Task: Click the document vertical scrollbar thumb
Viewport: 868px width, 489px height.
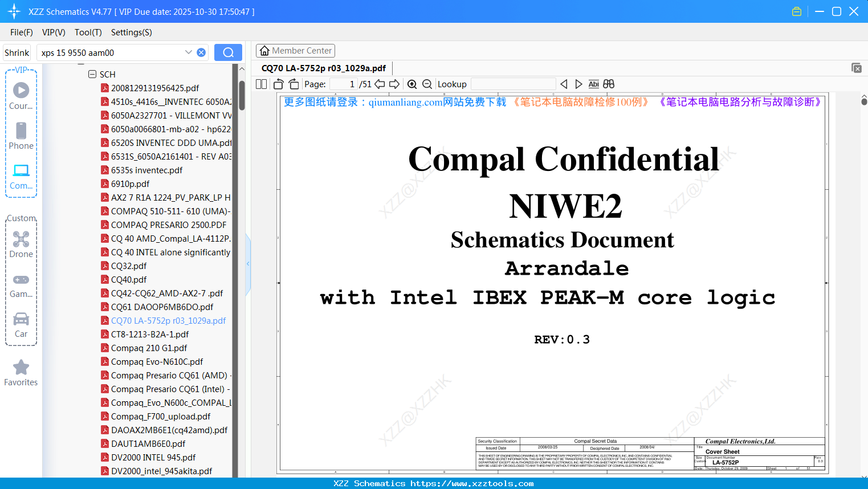Action: pyautogui.click(x=864, y=101)
